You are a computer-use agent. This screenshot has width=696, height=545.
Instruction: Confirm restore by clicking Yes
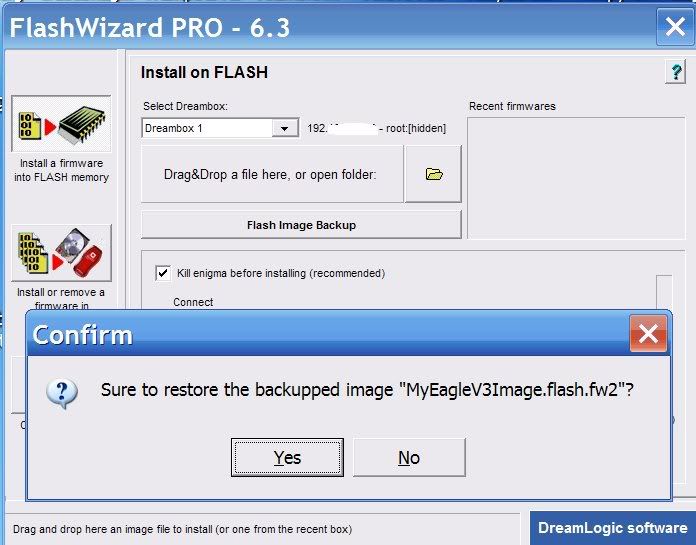pos(287,458)
